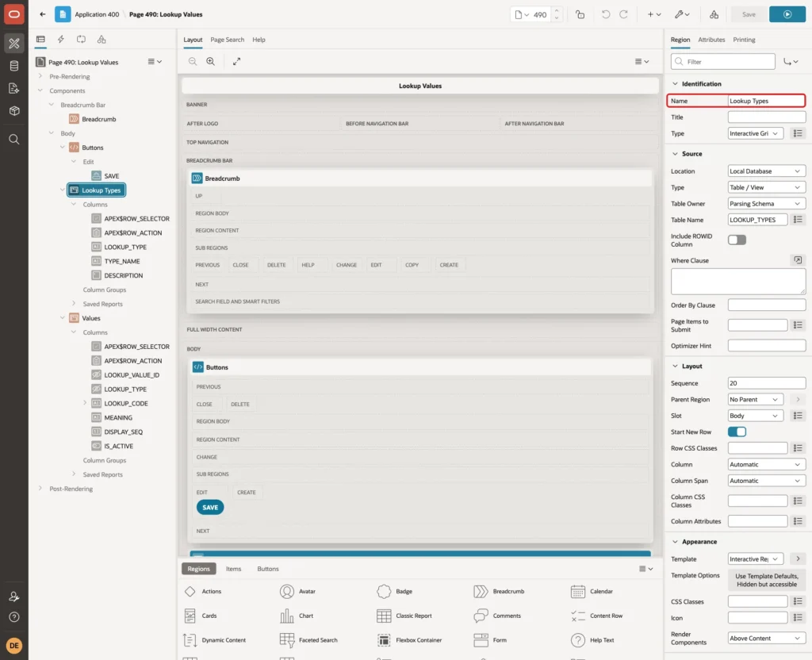Image resolution: width=812 pixels, height=660 pixels.
Task: Click the sidebar search magnifier icon
Action: (14, 140)
